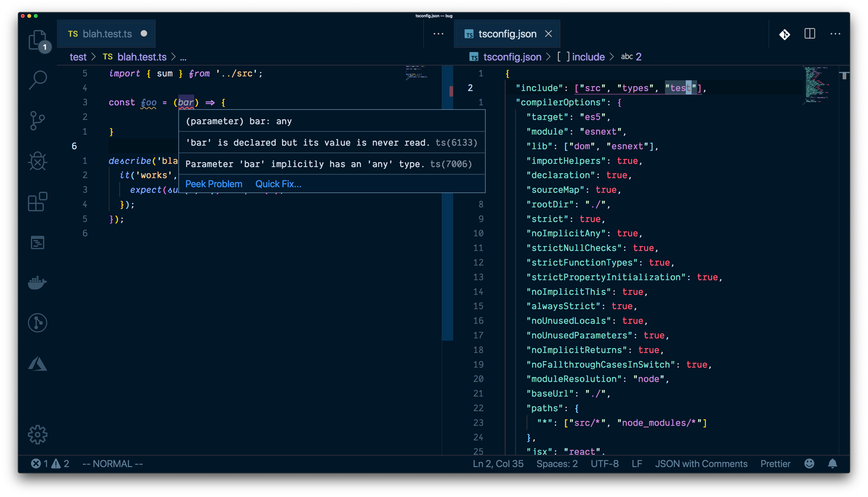Expand the collapsed breadcrumb ellipsis after blah.test.ts
Image resolution: width=868 pixels, height=497 pixels.
point(184,57)
